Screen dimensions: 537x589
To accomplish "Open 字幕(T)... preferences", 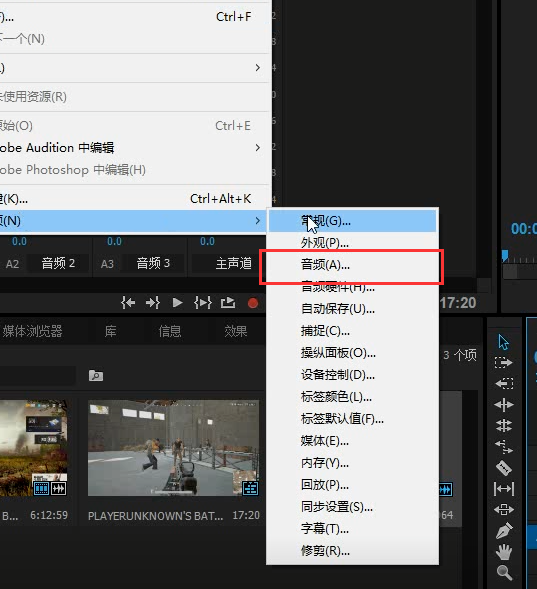I will 352,529.
